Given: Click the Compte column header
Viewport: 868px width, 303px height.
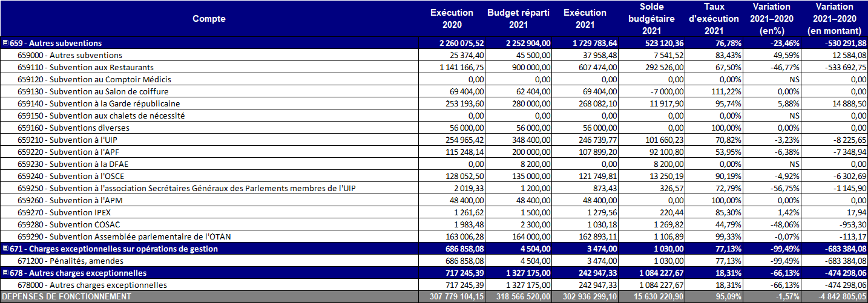Looking at the screenshot, I should point(209,19).
